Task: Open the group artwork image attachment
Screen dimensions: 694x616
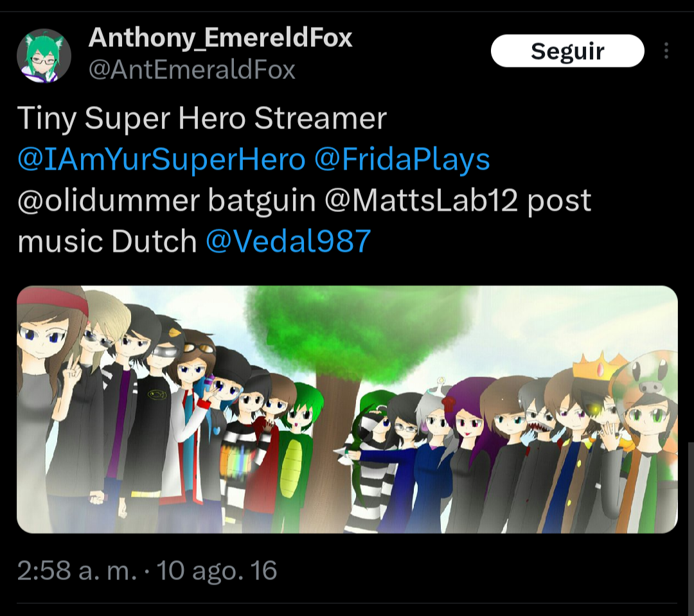Action: (347, 409)
